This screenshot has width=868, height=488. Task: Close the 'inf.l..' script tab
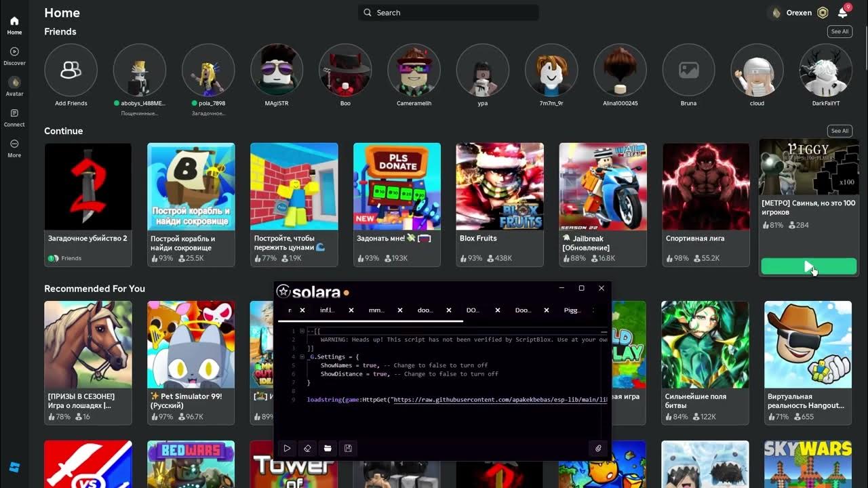351,310
